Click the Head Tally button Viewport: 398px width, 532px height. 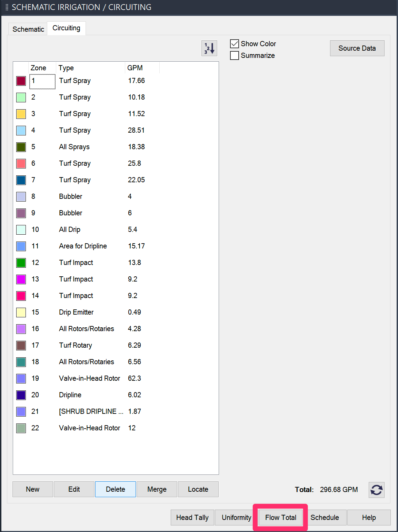pyautogui.click(x=192, y=518)
